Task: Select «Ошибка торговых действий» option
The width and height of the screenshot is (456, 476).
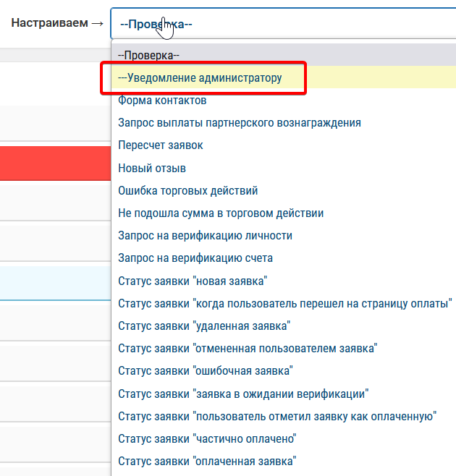Action: [187, 191]
